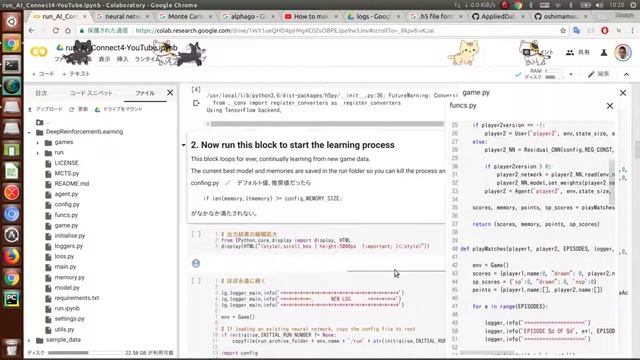Switch to the YouTube How to browser tab
640x360 pixels.
310,16
